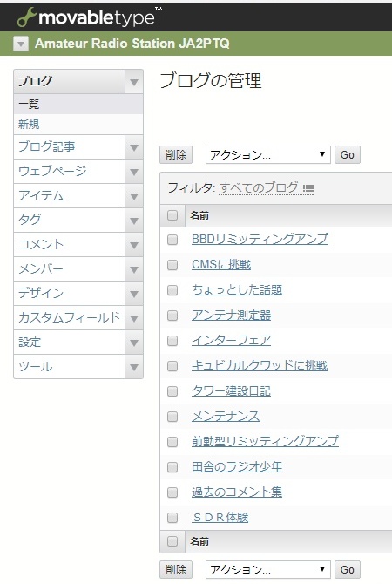Check the box for BBDリミッティングアンプ
The image size is (392, 584).
172,240
